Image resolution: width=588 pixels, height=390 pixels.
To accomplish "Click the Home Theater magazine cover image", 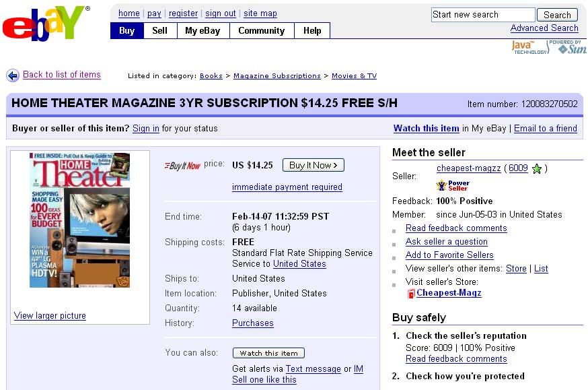I will (79, 220).
